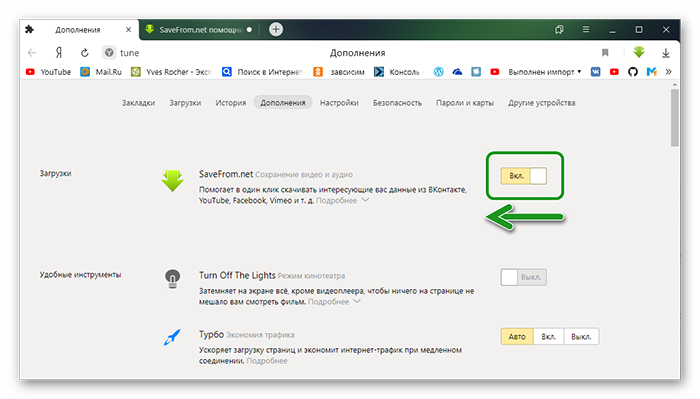700x399 pixels.
Task: Switch to the SaveFrom.net помощник tab
Action: coord(199,29)
